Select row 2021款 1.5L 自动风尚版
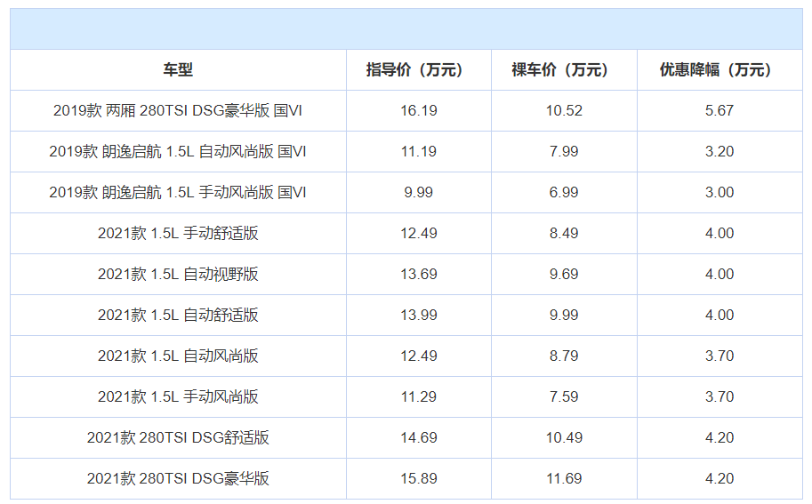This screenshot has height=504, width=812. coord(406,356)
